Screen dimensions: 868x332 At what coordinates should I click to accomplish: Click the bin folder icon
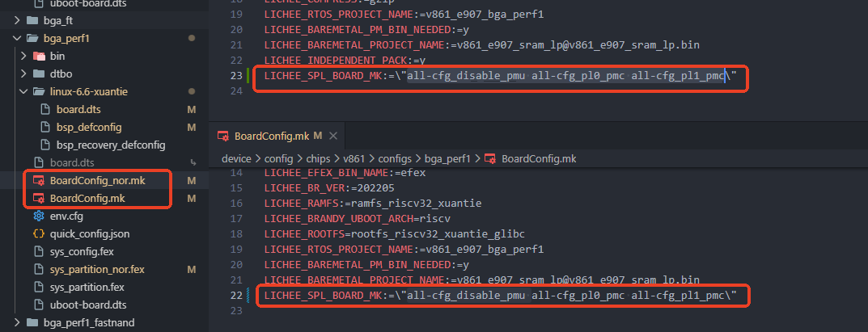tap(38, 56)
